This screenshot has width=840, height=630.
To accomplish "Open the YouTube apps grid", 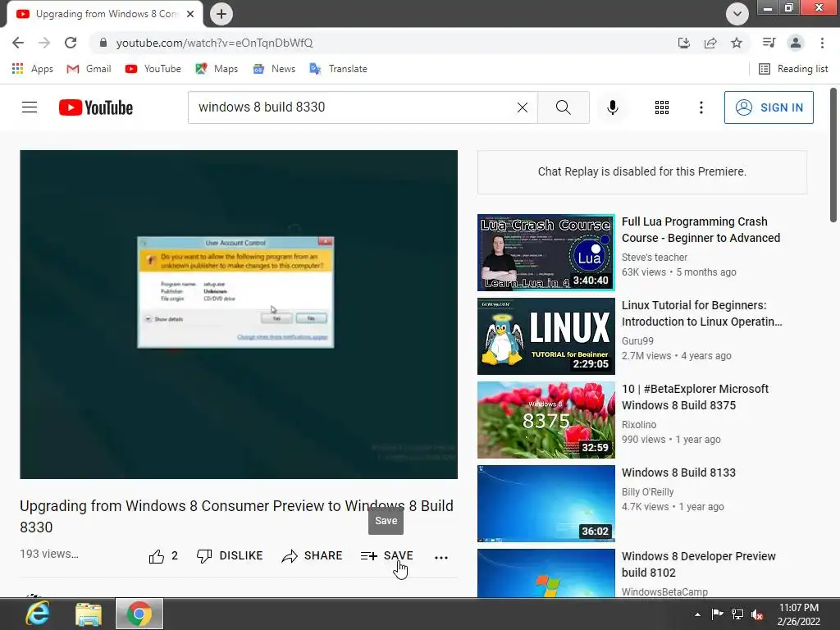I will tap(662, 107).
